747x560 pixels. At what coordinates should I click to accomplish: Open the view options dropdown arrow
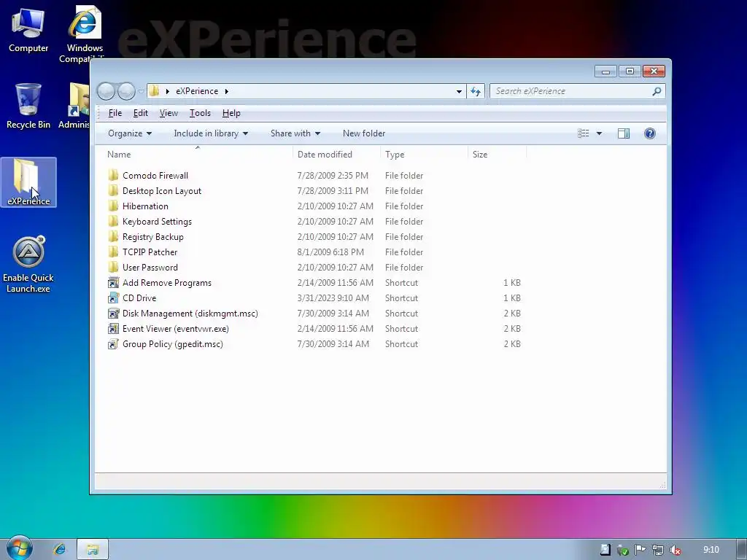click(x=599, y=133)
